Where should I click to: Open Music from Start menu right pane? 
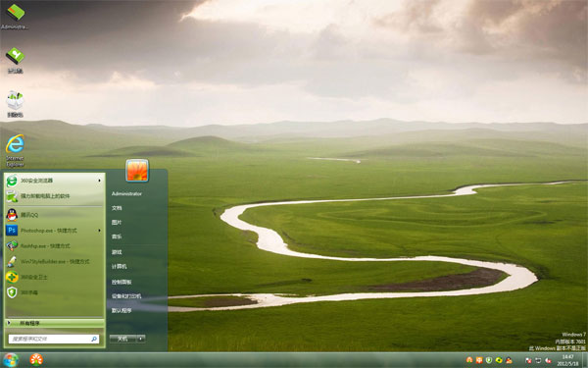(117, 237)
